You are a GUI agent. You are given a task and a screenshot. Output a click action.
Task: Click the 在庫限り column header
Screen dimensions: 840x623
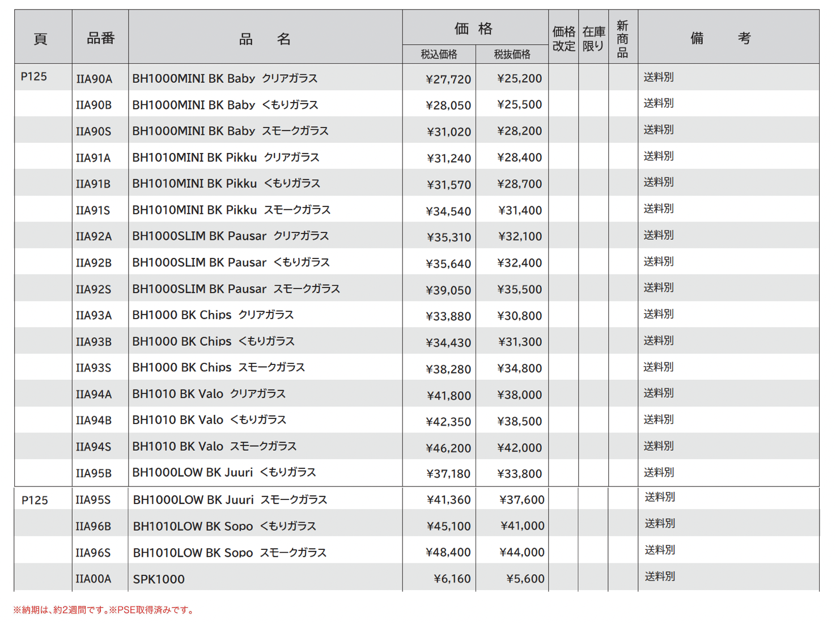click(593, 39)
